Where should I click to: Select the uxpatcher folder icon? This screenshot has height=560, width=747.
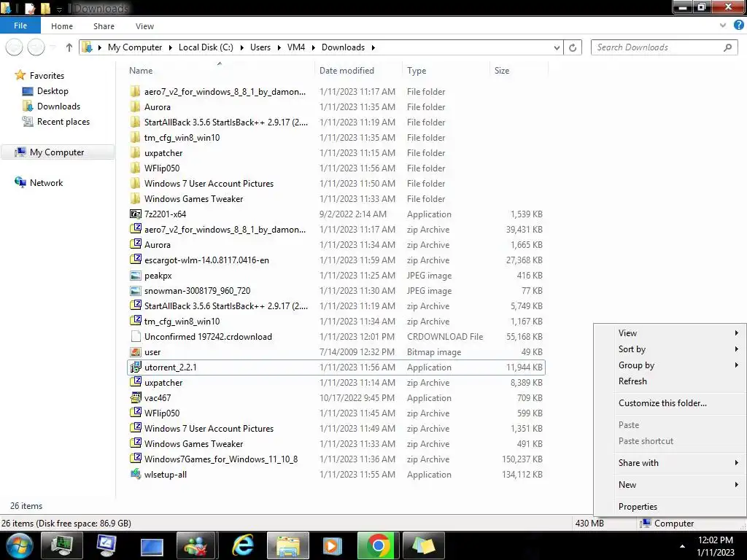click(136, 153)
